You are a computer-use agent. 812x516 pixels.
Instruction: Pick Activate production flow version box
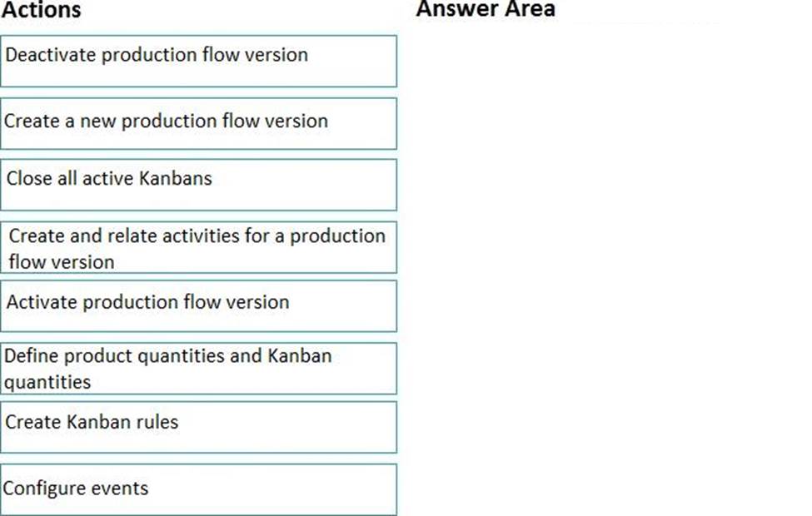coord(199,306)
